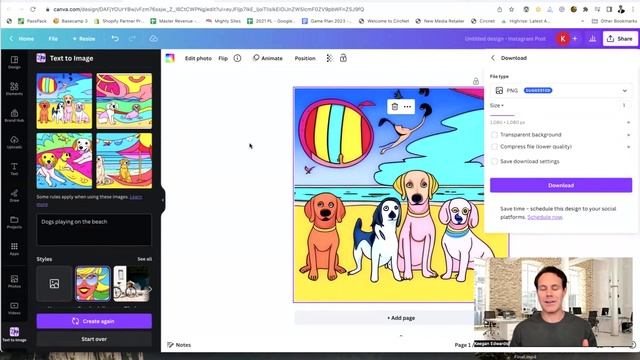Open the Projects sidebar tab
This screenshot has width=640, height=360.
14,222
